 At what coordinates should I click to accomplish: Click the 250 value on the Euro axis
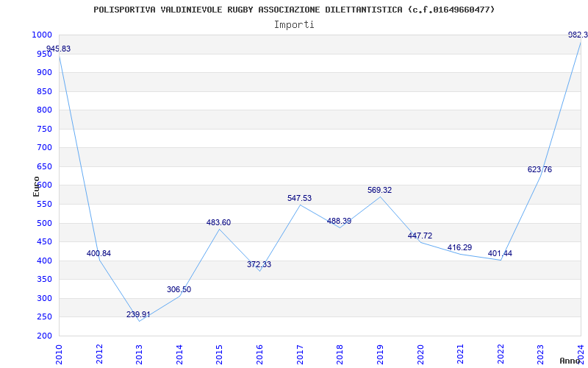coord(44,317)
